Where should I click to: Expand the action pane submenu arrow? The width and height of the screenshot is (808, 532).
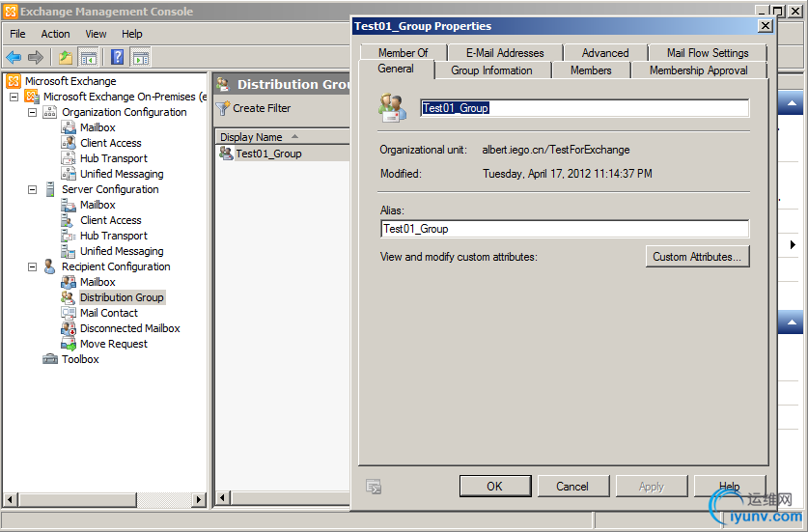click(793, 244)
